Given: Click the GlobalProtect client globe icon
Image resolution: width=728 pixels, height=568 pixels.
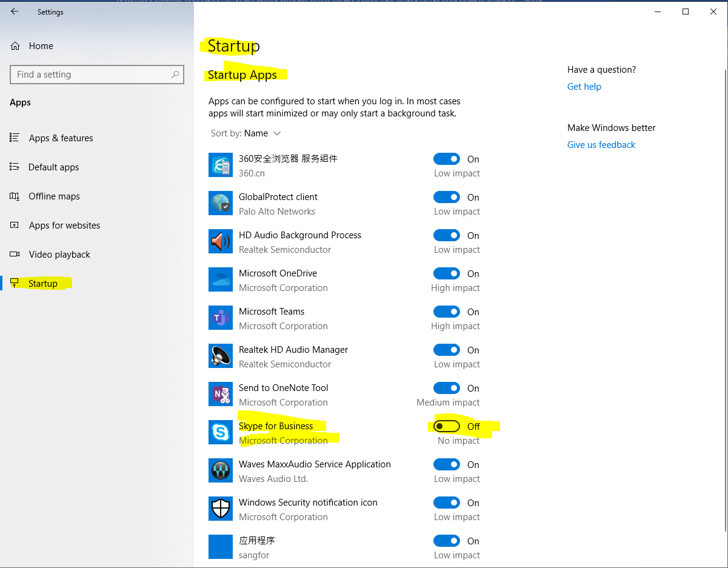Looking at the screenshot, I should [x=221, y=203].
